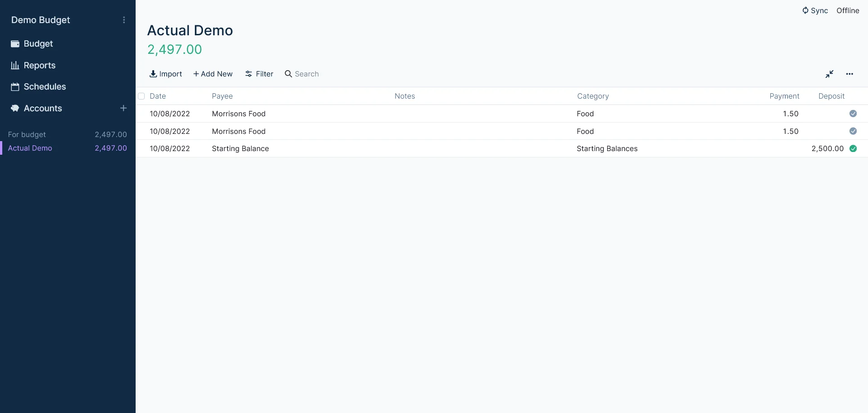
Task: Open the Budget page
Action: click(38, 44)
